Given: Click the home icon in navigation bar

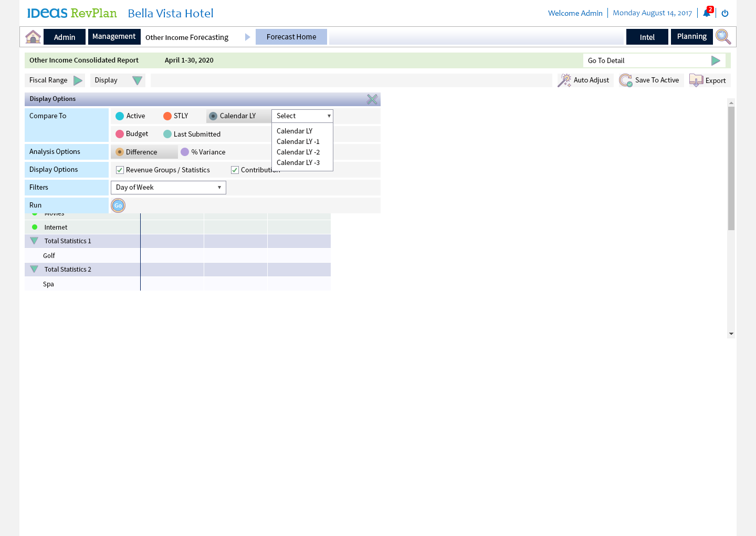Looking at the screenshot, I should (x=33, y=37).
